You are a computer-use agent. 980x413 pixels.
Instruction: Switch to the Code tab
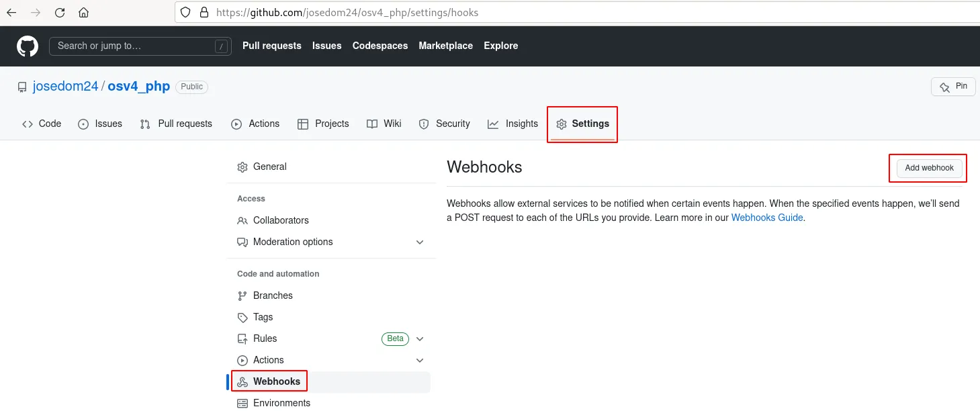tap(42, 124)
